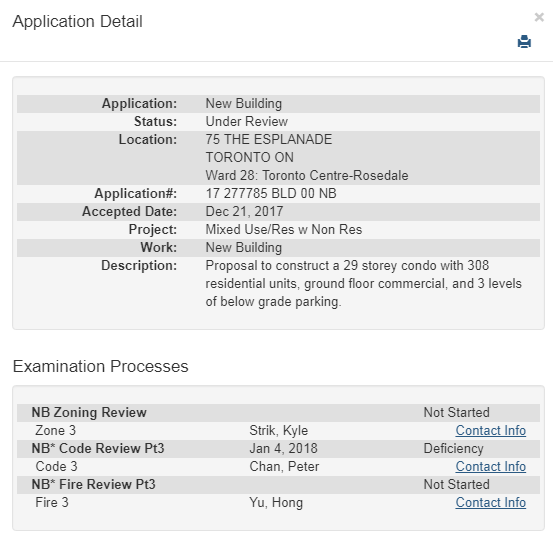The image size is (553, 537).
Task: Click the print icon
Action: tap(524, 42)
